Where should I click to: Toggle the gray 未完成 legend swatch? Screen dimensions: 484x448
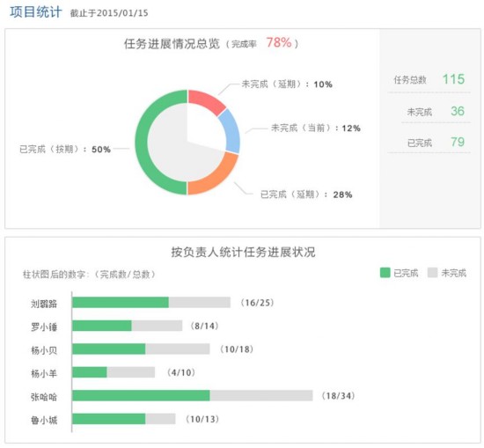tap(432, 273)
